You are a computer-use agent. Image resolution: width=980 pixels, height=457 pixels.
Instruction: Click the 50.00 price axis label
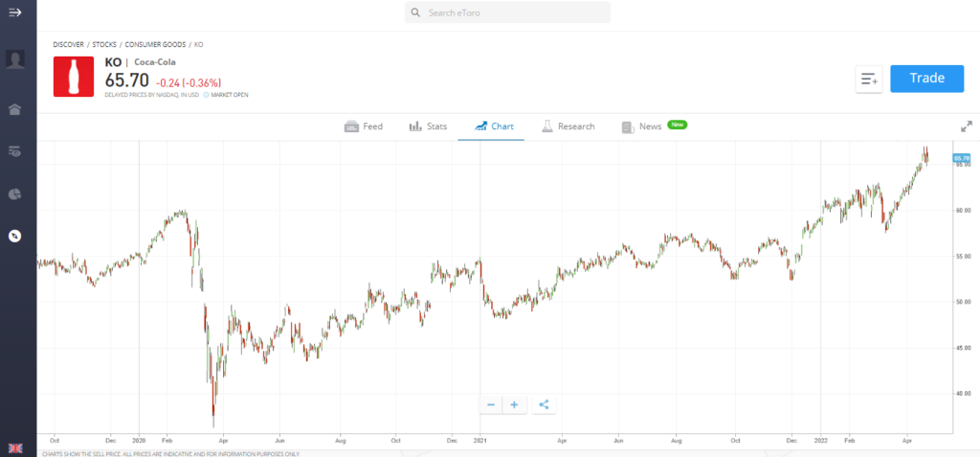(963, 303)
